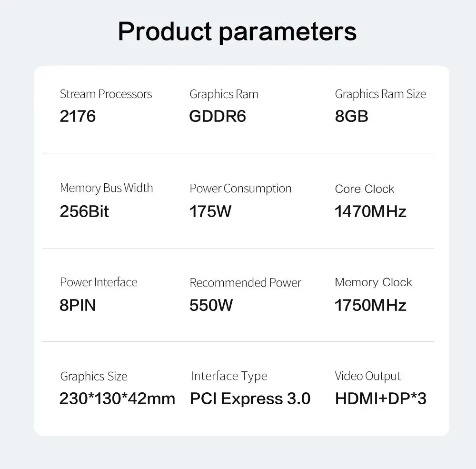Viewport: 476px width, 469px height.
Task: Click the 8PIN value
Action: point(78,305)
